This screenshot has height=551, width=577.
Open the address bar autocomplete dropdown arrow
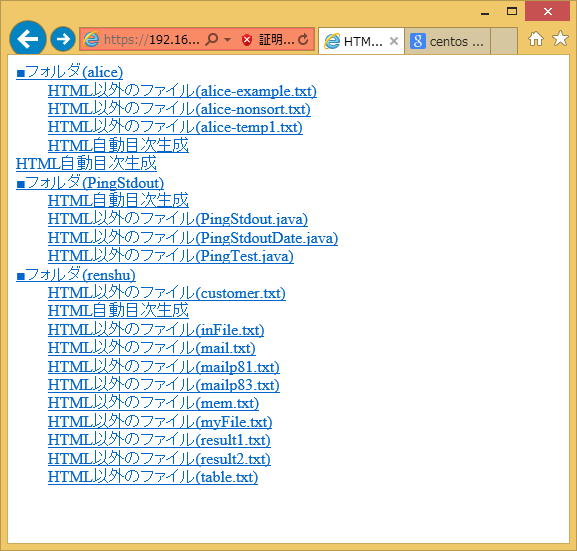227,40
